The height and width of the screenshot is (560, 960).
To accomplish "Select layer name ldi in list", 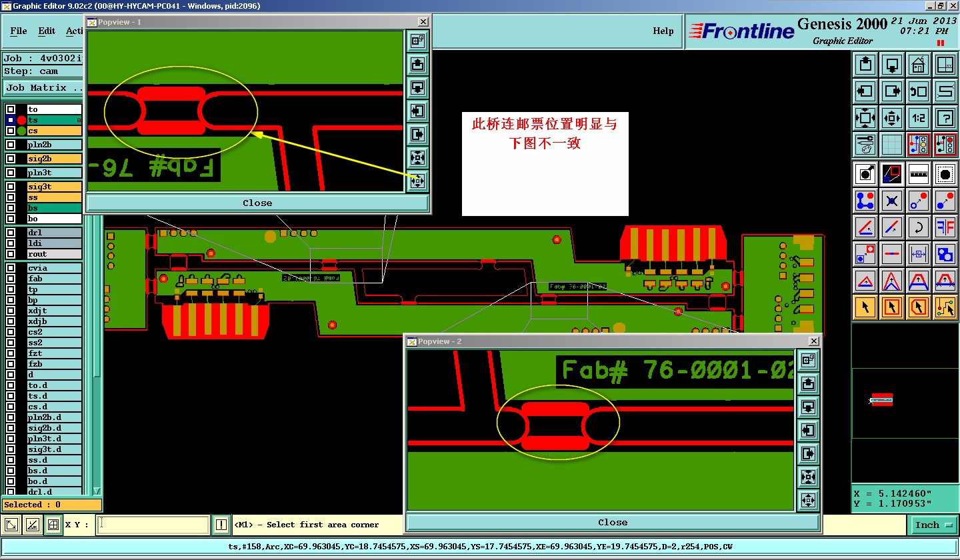I will (54, 243).
